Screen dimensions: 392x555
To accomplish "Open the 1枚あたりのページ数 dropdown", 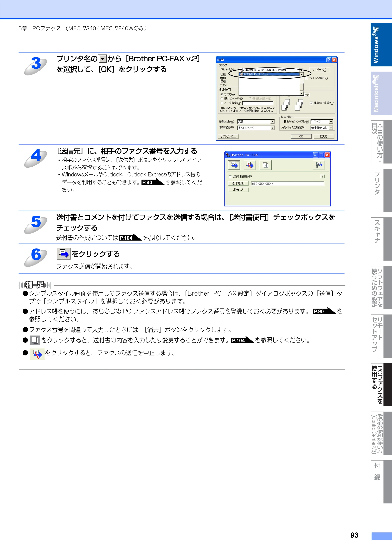I will [322, 122].
